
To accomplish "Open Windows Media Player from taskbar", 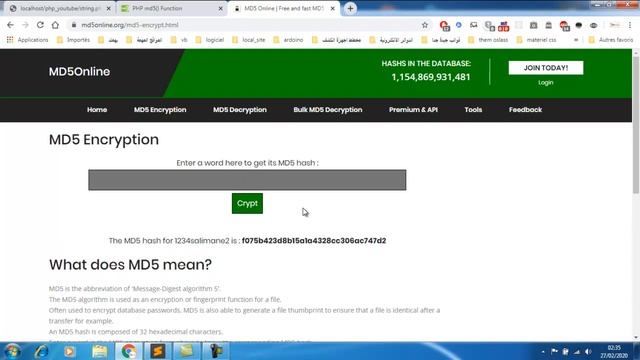I will click(x=69, y=351).
